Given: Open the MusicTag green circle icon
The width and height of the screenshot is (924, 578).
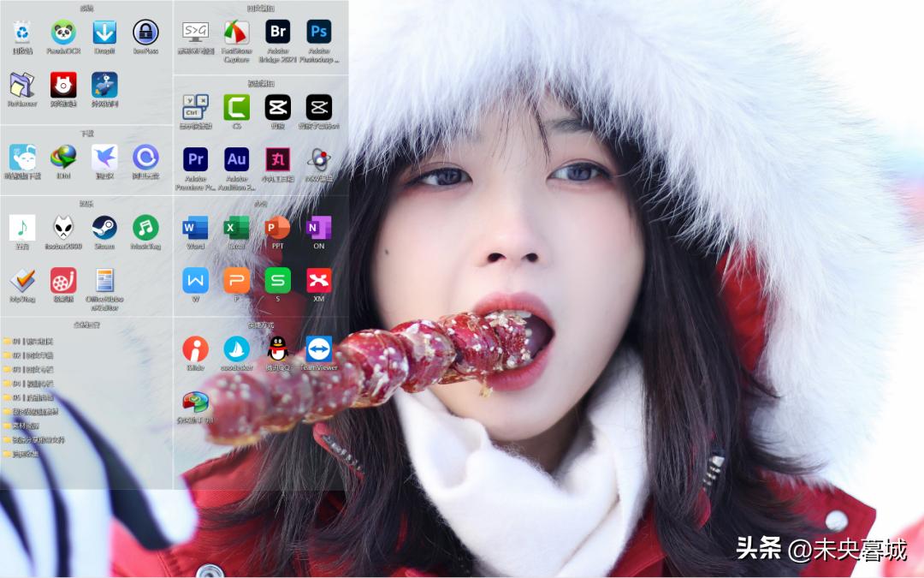Looking at the screenshot, I should coord(145,228).
